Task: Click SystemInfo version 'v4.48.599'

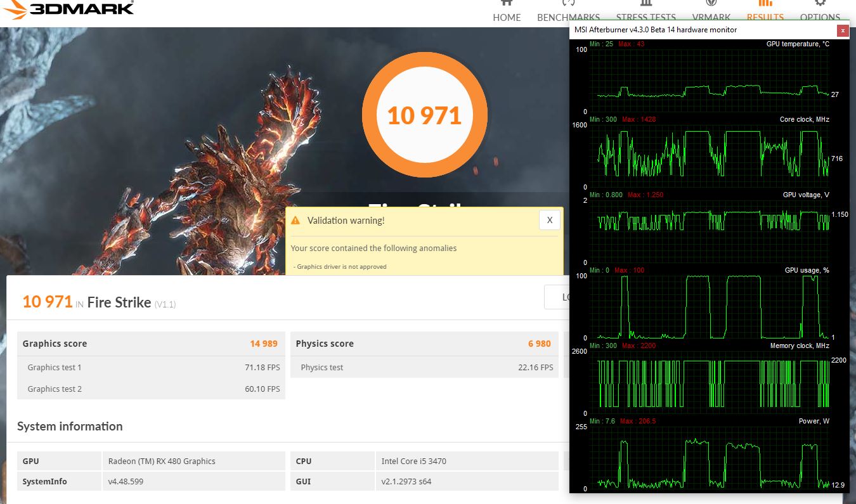Action: 126,481
